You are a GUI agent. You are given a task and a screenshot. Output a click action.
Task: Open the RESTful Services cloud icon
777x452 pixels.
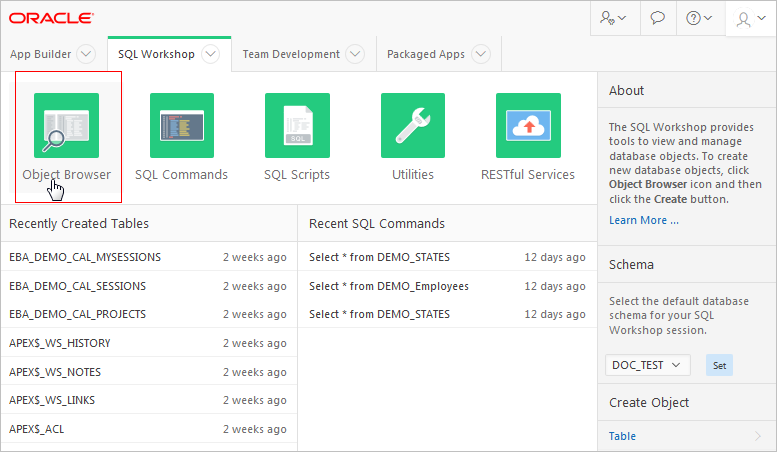528,125
